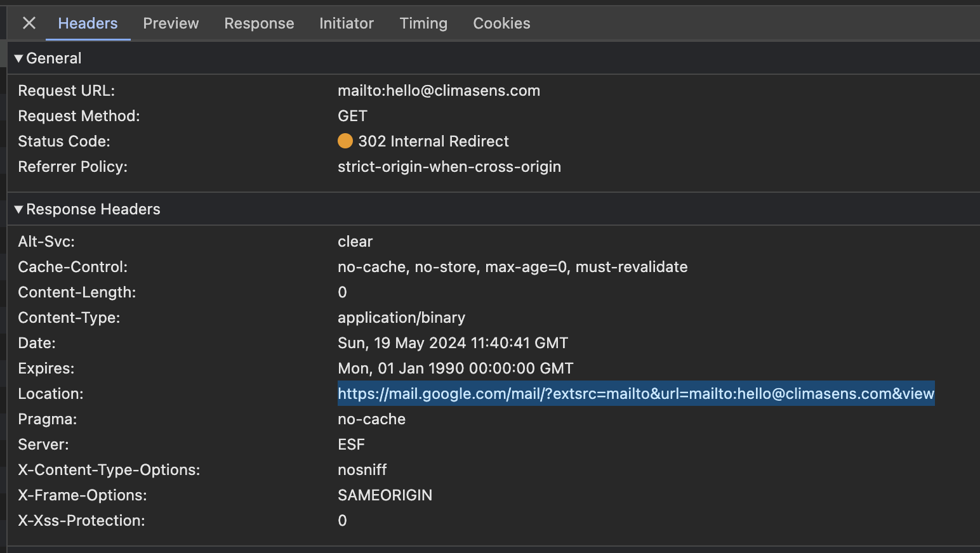The width and height of the screenshot is (980, 553).
Task: Select the Cache-Control header value
Action: pos(512,267)
